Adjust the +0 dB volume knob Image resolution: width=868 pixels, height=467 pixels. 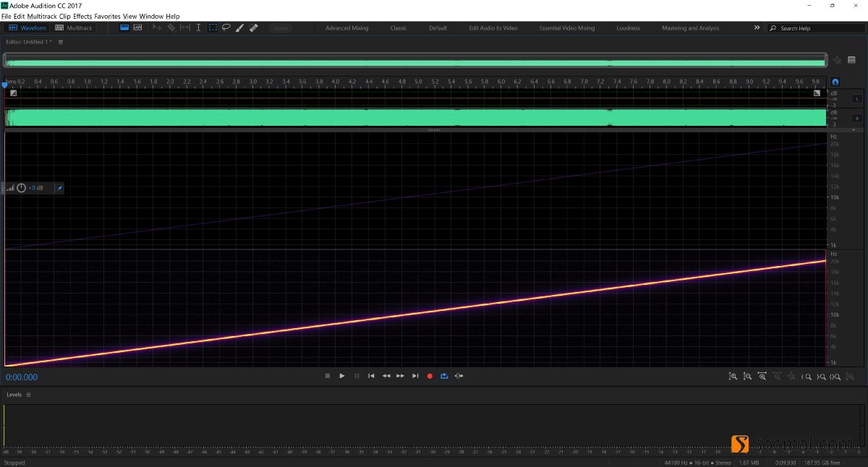22,188
